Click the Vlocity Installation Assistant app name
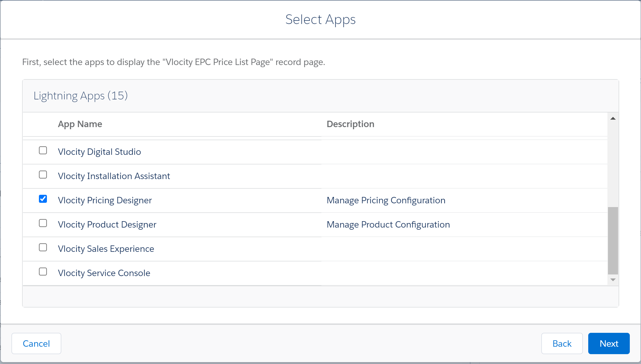The height and width of the screenshot is (364, 641). (x=114, y=176)
